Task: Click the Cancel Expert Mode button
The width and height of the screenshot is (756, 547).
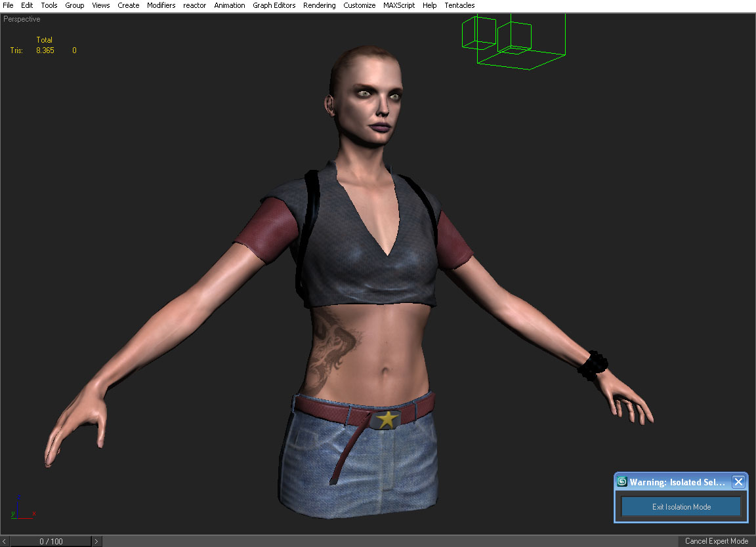Action: pyautogui.click(x=717, y=541)
